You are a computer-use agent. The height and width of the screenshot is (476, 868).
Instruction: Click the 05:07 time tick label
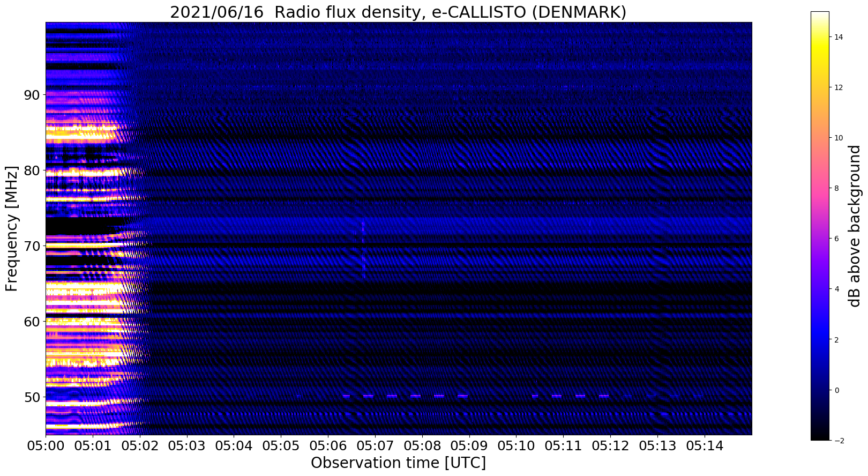click(x=375, y=445)
